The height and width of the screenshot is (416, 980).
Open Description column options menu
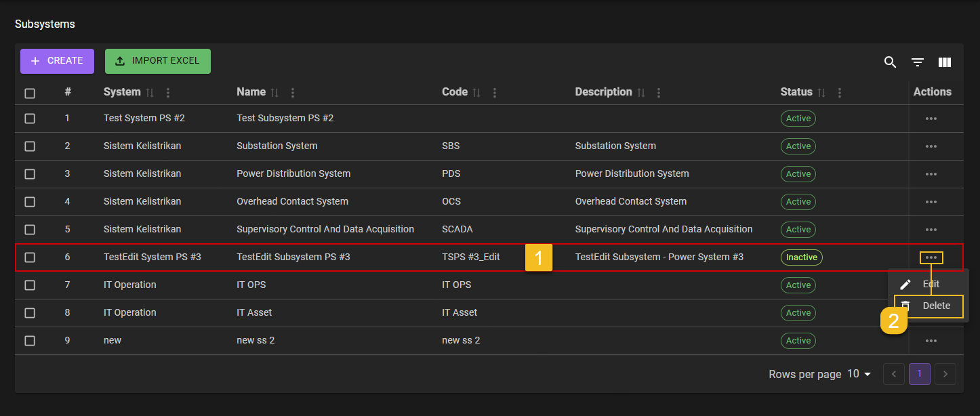click(x=659, y=92)
